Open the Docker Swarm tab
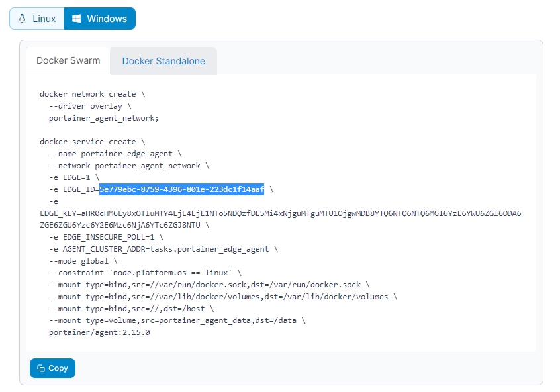Image resolution: width=560 pixels, height=392 pixels. point(68,60)
